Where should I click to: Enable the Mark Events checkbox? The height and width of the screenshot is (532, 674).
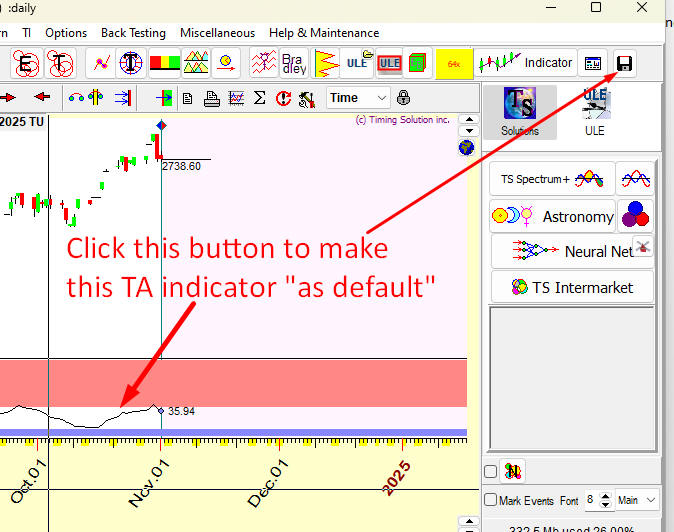pyautogui.click(x=490, y=500)
